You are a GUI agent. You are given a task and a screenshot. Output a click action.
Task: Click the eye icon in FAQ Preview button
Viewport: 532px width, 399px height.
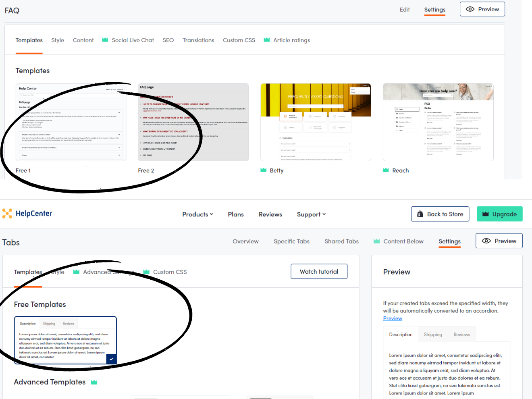(x=470, y=9)
